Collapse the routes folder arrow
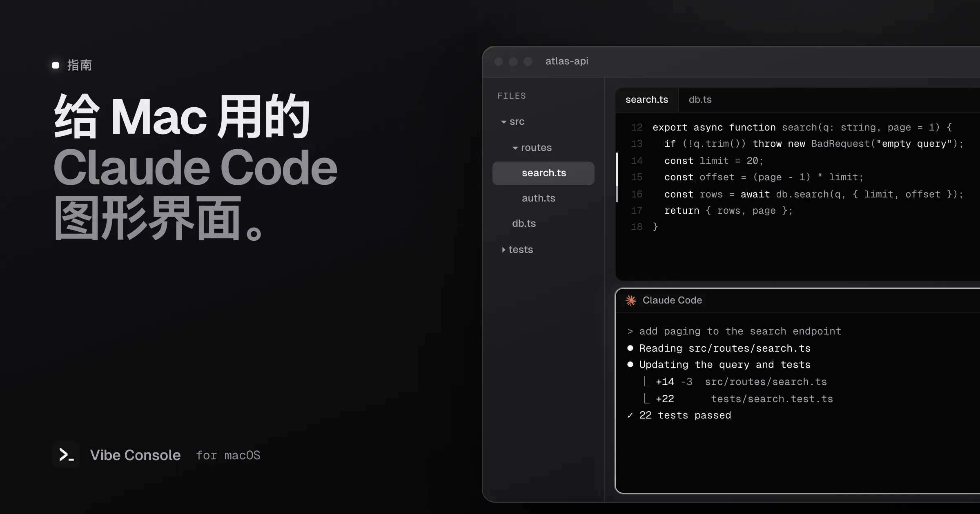The height and width of the screenshot is (514, 980). 515,148
